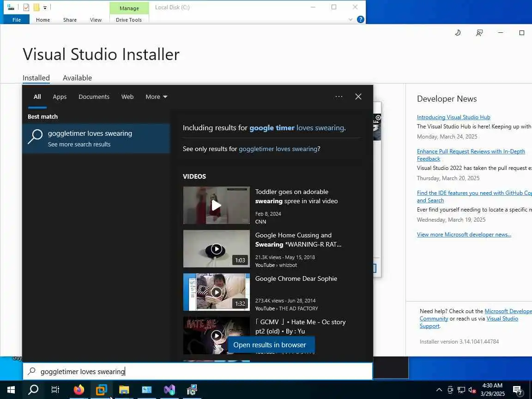
Task: Select the Documents search filter tab
Action: (94, 97)
